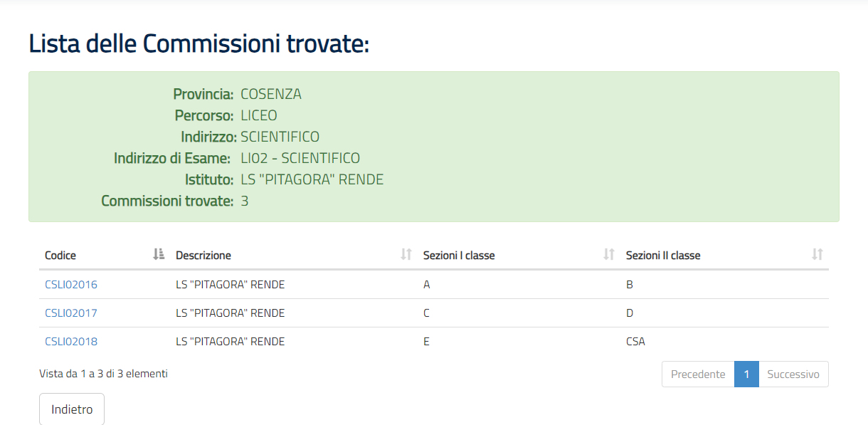Sort by Sezioni II classe header text

tap(663, 256)
